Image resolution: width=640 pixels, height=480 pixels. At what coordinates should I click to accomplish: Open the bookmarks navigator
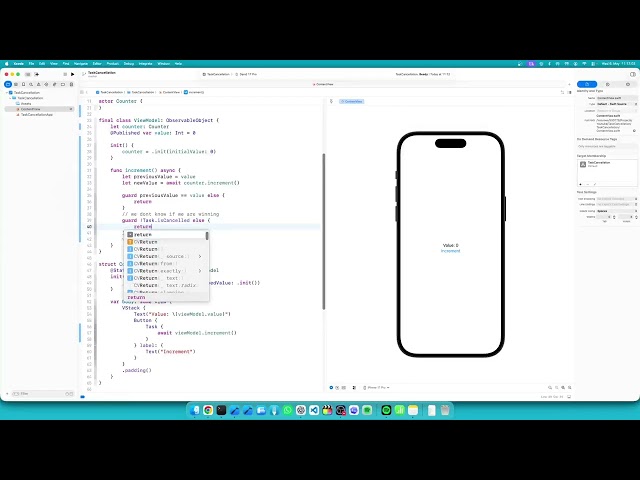pos(23,84)
